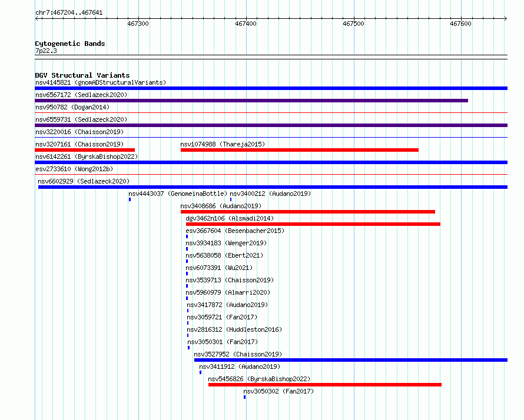Select nsv3527952 (Chaisson2019) label

point(238,354)
